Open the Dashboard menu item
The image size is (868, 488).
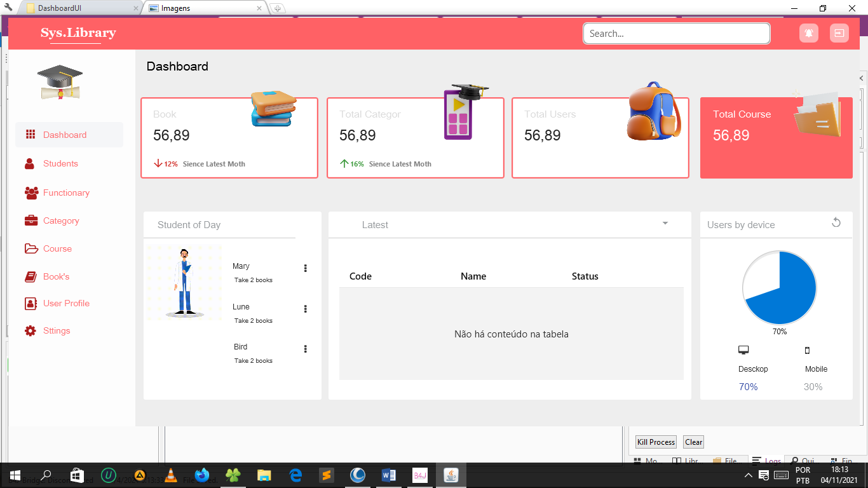click(x=69, y=135)
